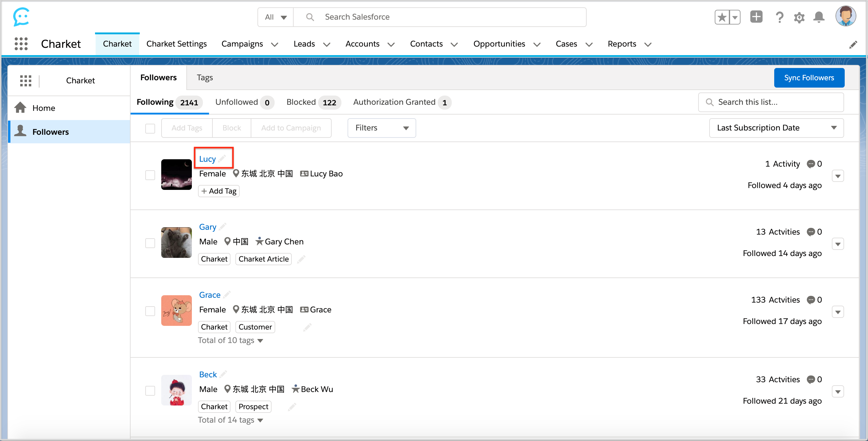Click the Sync Followers button
868x441 pixels.
tap(809, 78)
